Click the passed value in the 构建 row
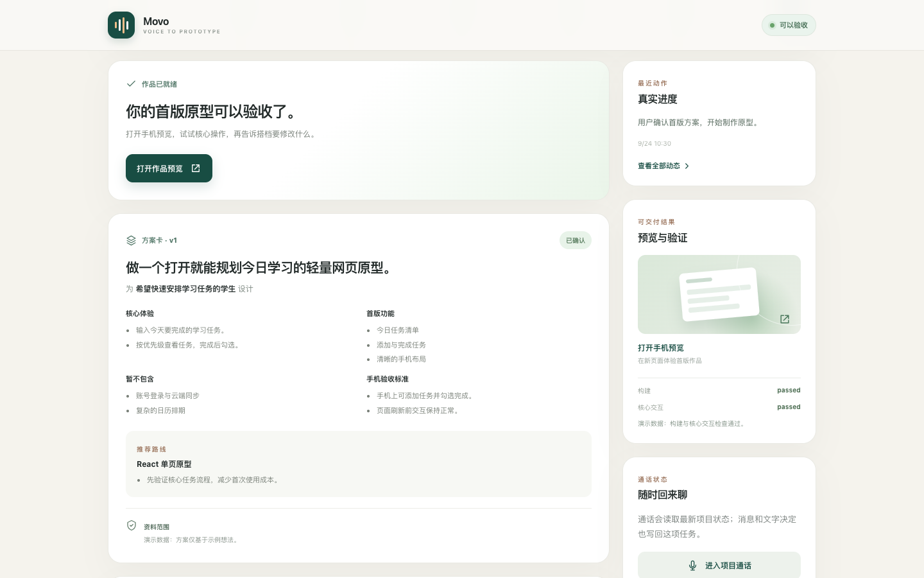The width and height of the screenshot is (924, 578). coord(789,390)
